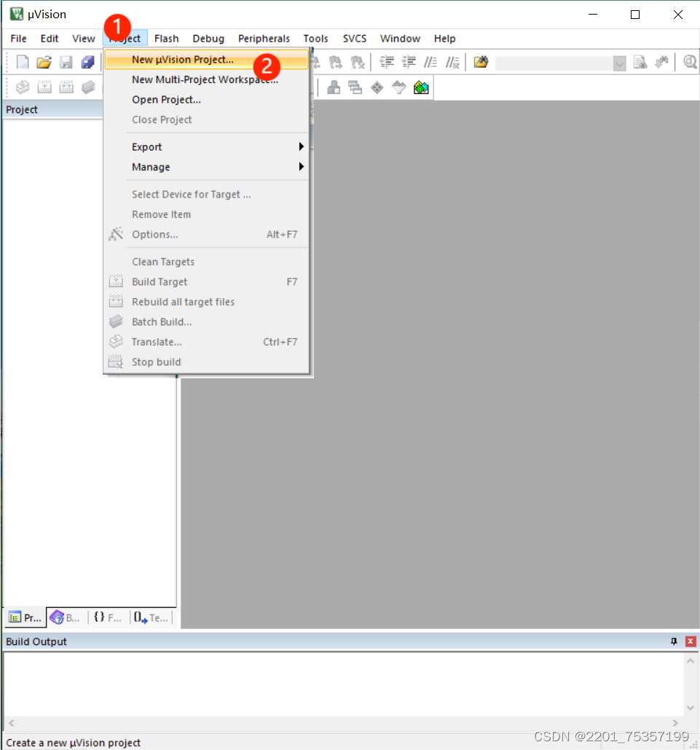The width and height of the screenshot is (700, 750).
Task: Switch to the Project (Pr...) panel tab
Action: click(25, 617)
